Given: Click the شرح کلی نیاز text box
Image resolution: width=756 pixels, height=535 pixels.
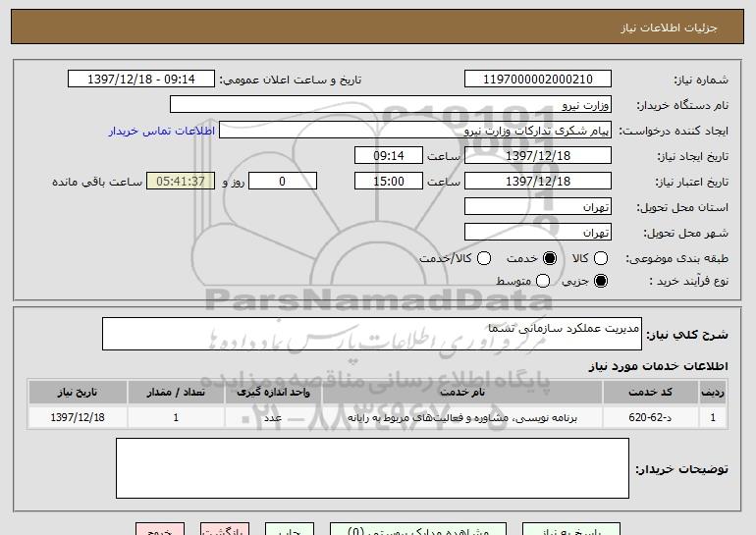Looking at the screenshot, I should coord(372,334).
